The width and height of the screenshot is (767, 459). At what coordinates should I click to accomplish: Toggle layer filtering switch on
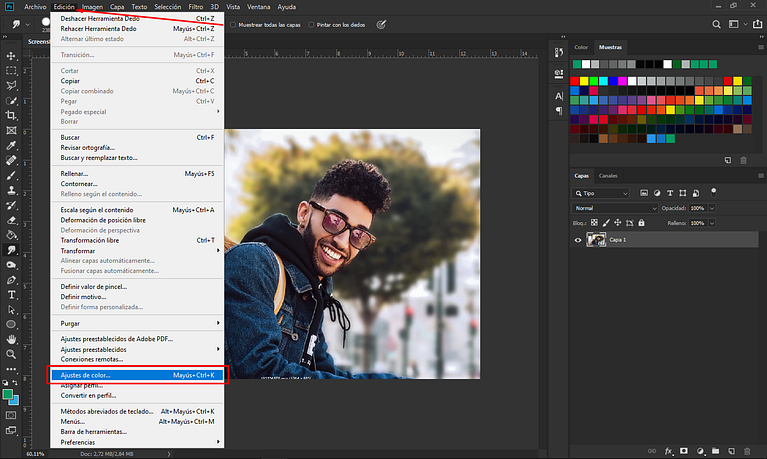713,192
